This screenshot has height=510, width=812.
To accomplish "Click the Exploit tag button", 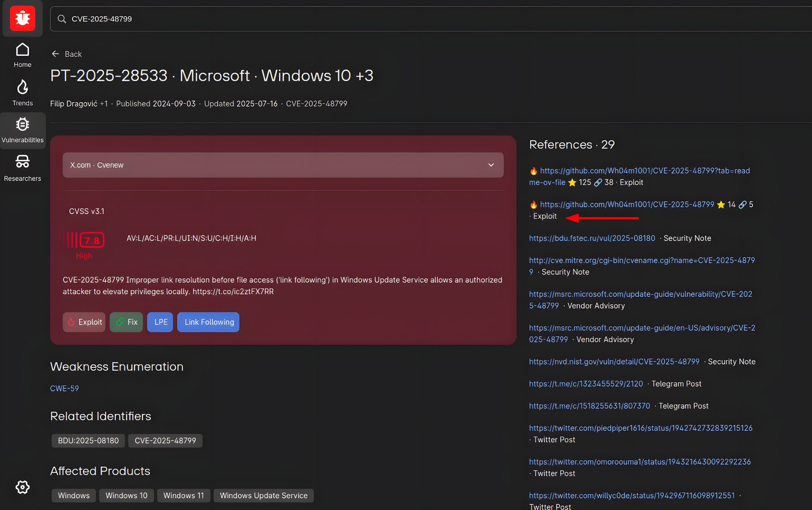I will tap(84, 322).
